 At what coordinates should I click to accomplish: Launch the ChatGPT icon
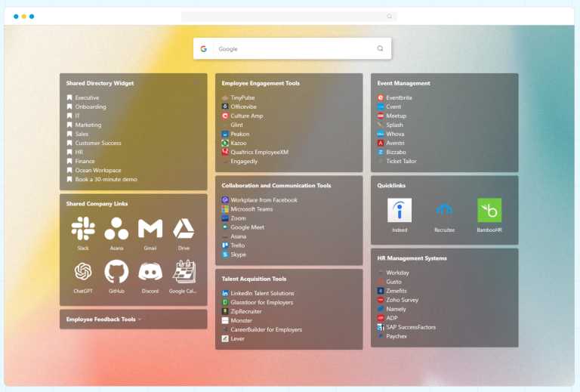[83, 271]
